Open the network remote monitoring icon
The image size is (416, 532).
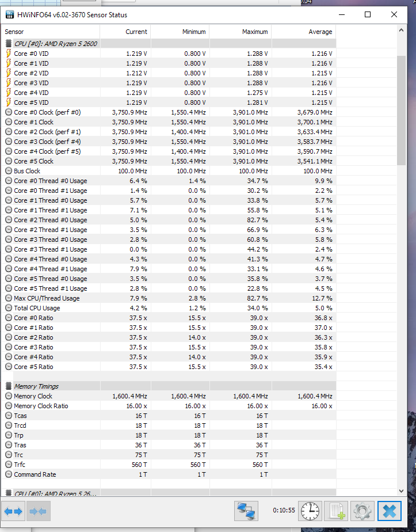(246, 511)
